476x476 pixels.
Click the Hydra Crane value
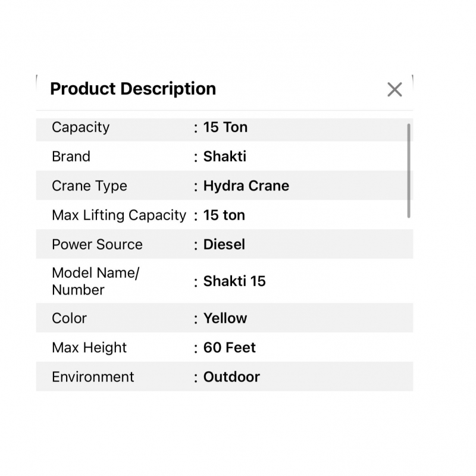pos(246,186)
